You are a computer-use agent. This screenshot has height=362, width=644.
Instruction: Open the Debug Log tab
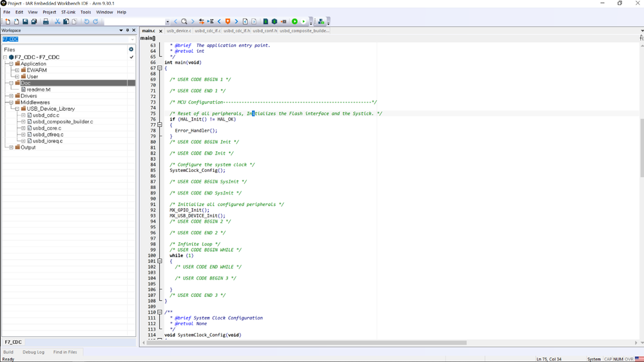(34, 352)
